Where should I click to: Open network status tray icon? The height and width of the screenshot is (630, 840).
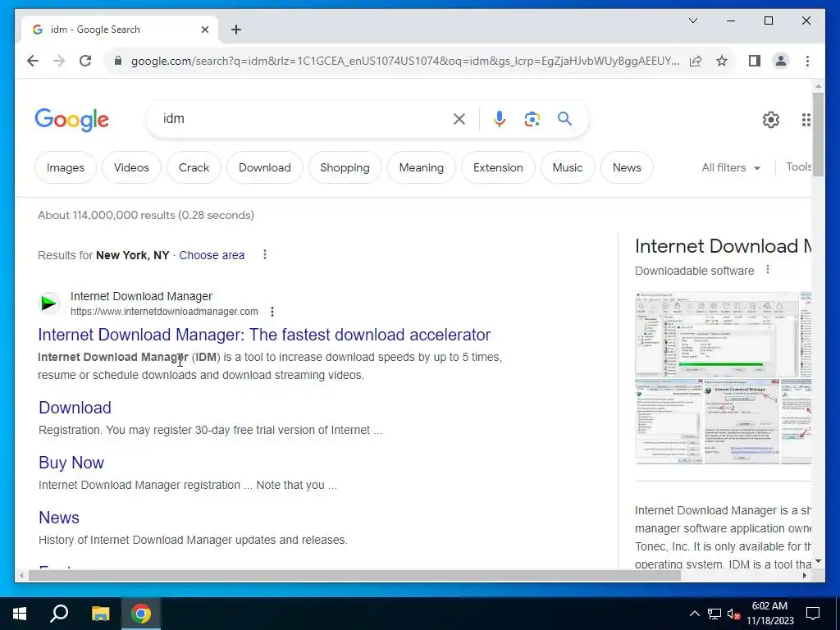coord(714,614)
